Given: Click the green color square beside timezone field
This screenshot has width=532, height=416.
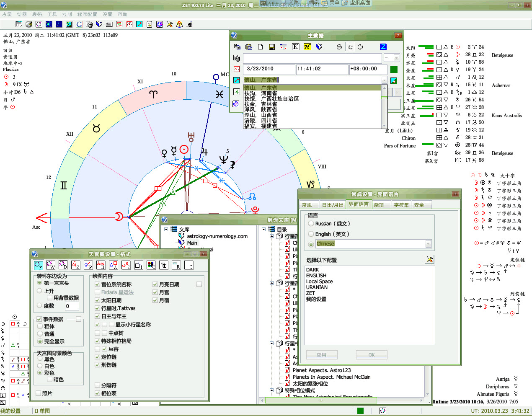Looking at the screenshot, I should 394,70.
